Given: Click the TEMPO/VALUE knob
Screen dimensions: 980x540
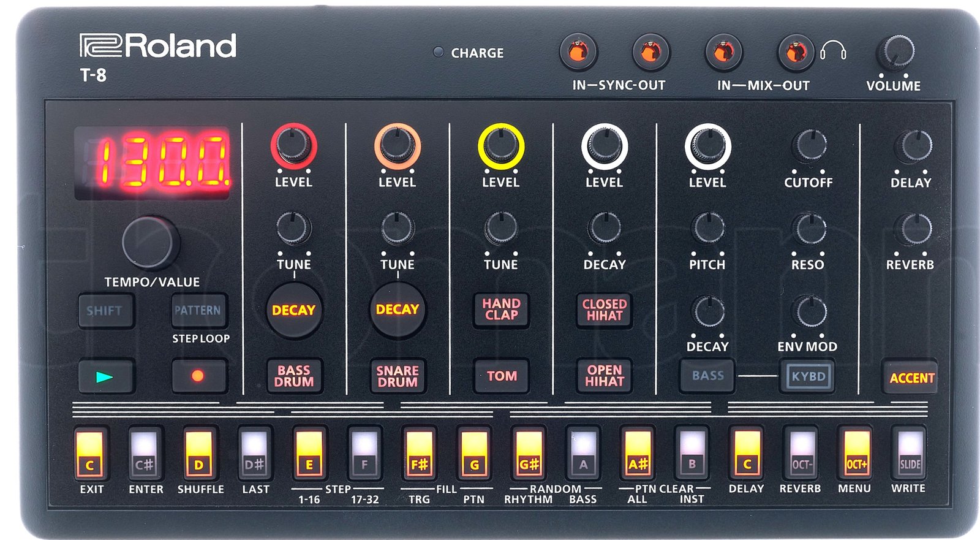Looking at the screenshot, I should [x=151, y=242].
